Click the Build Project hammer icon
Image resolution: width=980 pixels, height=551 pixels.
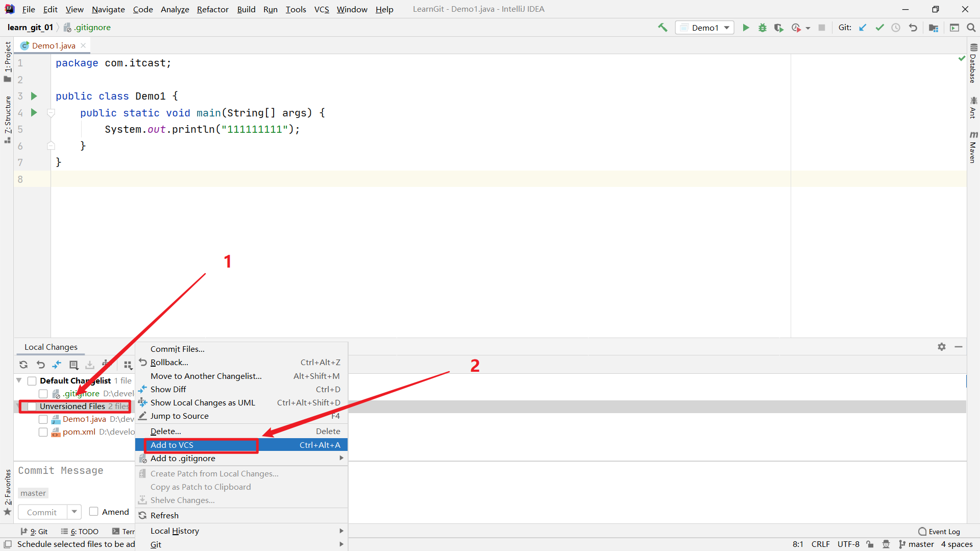coord(663,28)
